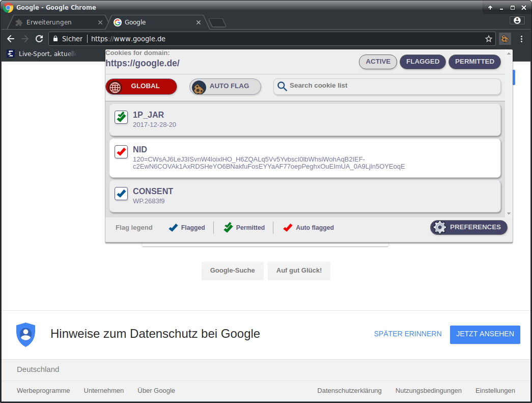
Task: Toggle the NID cookie flag checkbox
Action: (121, 152)
